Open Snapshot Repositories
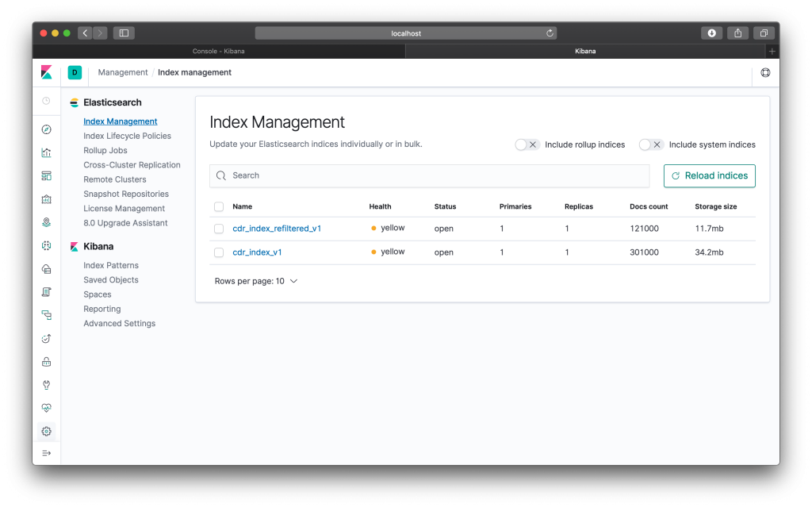 (x=126, y=194)
